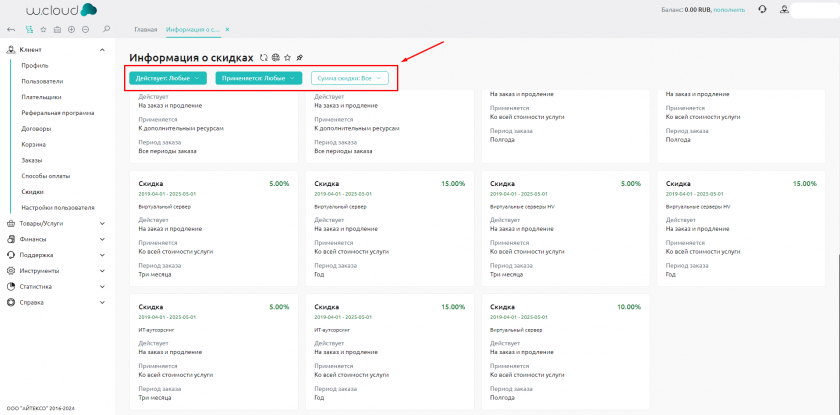Viewport: 840px width, 415px height.
Task: Close the 'Информация о скидках' tab
Action: 228,30
